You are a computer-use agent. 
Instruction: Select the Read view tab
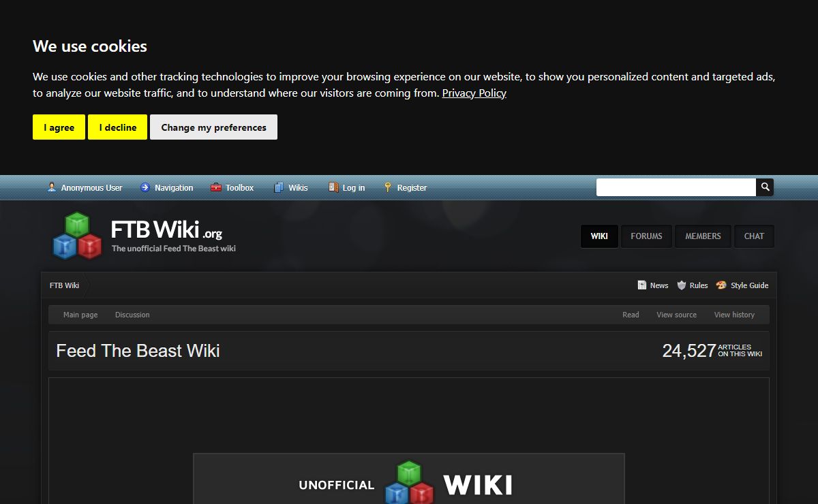tap(631, 315)
